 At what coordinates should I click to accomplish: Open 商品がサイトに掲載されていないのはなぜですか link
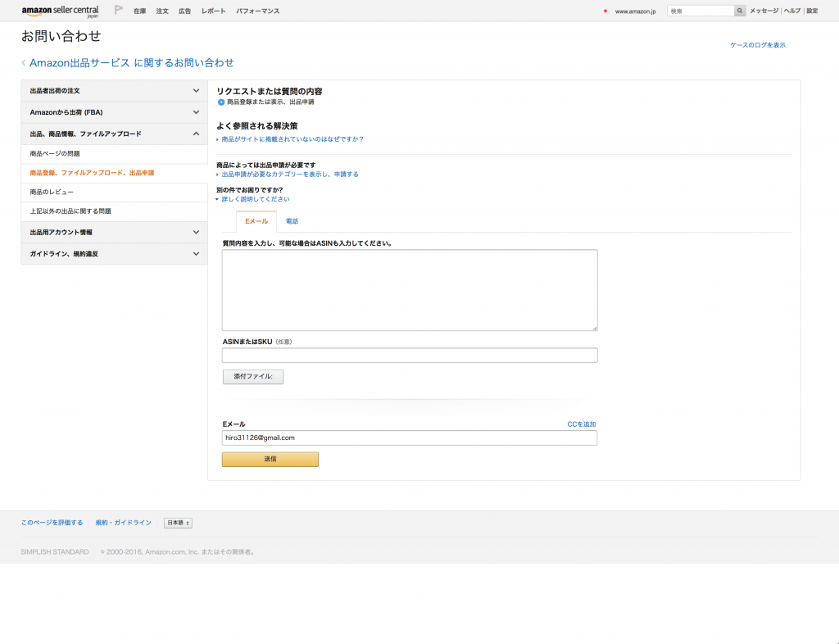[x=293, y=139]
